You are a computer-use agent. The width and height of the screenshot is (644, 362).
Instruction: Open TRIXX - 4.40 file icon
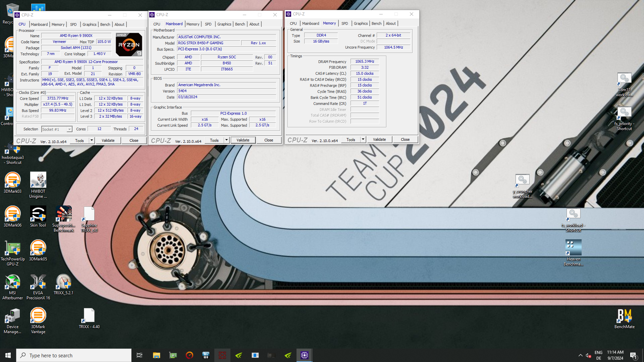coord(89,318)
